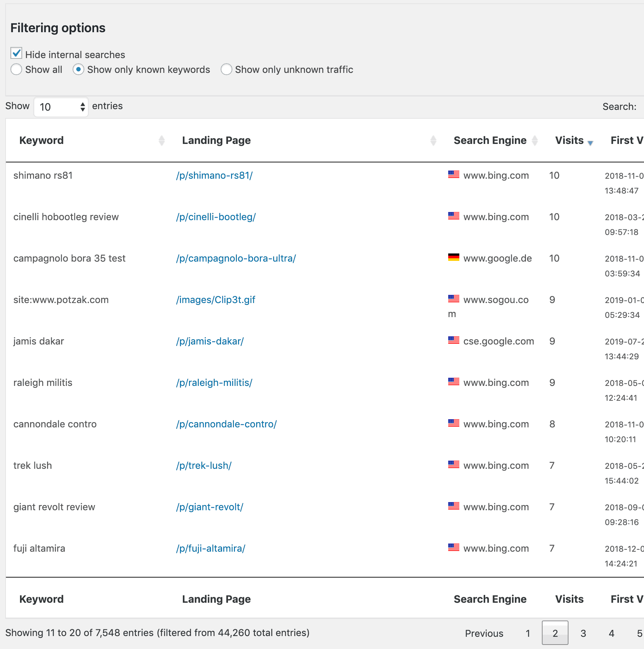The width and height of the screenshot is (644, 649).
Task: Open /p/campagnolo-bora-ultra/ link
Action: (x=236, y=258)
